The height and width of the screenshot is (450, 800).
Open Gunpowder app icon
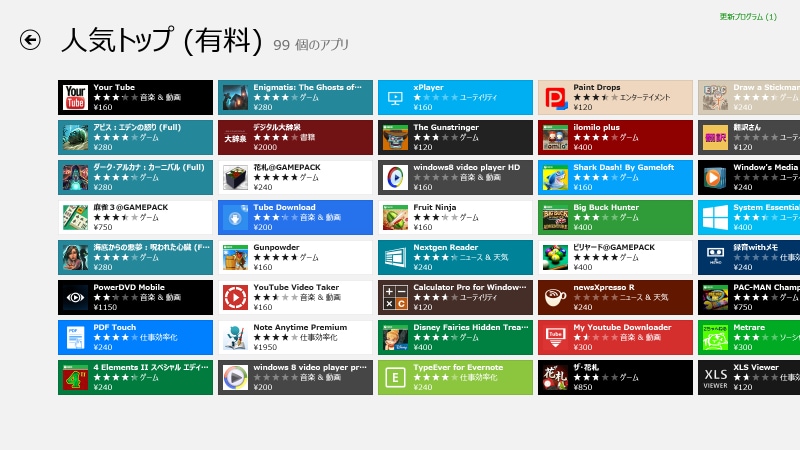point(235,258)
